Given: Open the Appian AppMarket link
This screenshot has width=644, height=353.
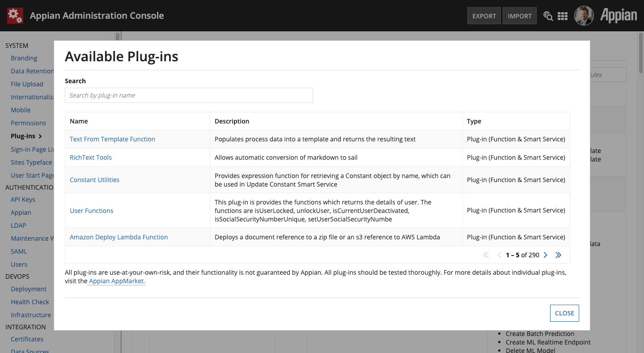Looking at the screenshot, I should pos(117,281).
